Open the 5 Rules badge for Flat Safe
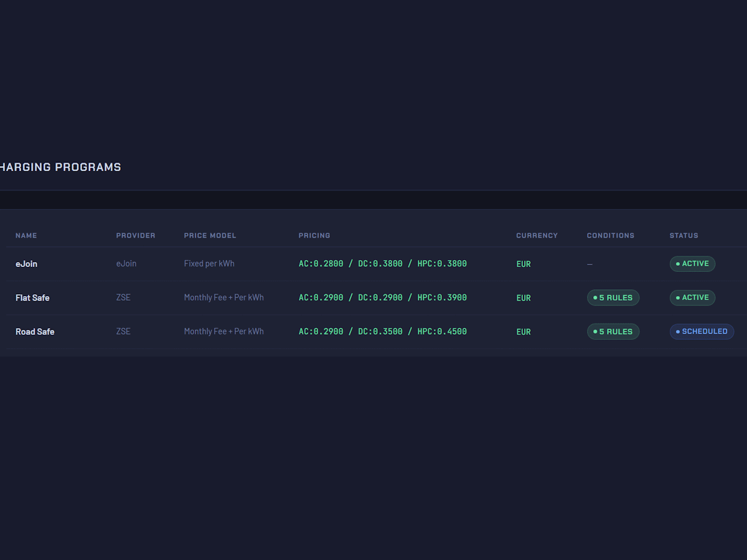 [x=613, y=298]
